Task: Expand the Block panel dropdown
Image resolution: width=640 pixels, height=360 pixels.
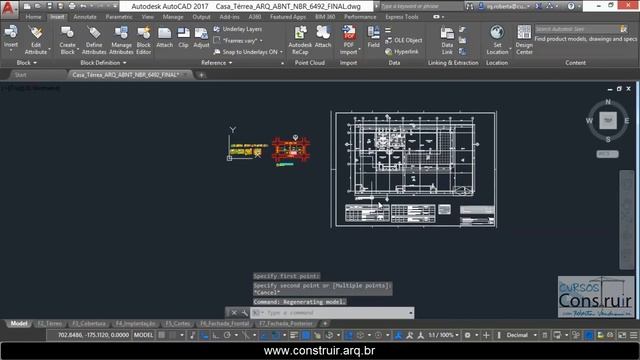Action: point(27,63)
